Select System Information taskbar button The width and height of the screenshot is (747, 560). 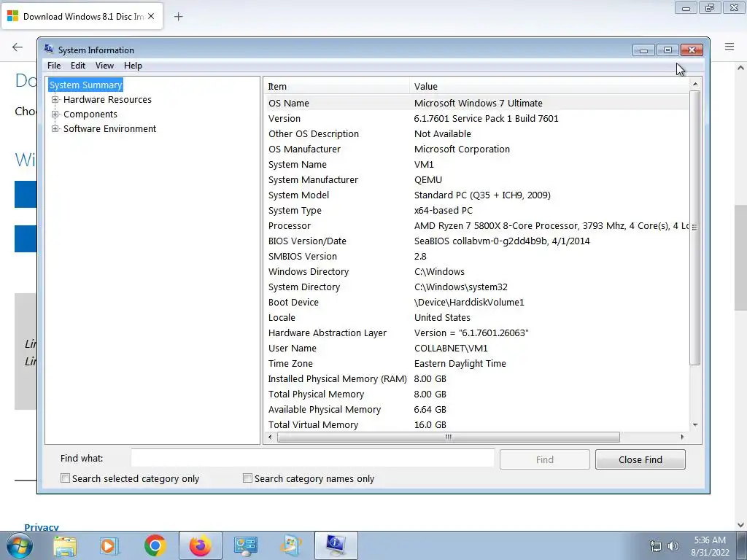tap(336, 545)
